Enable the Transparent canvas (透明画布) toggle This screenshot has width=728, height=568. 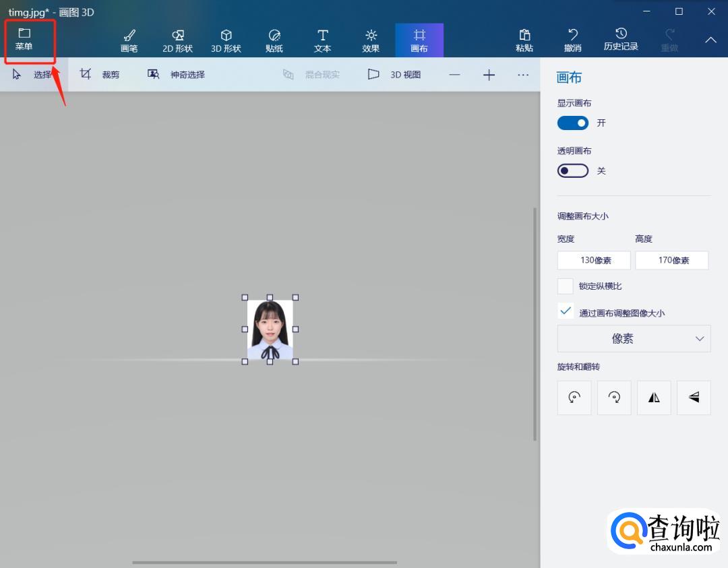[573, 171]
